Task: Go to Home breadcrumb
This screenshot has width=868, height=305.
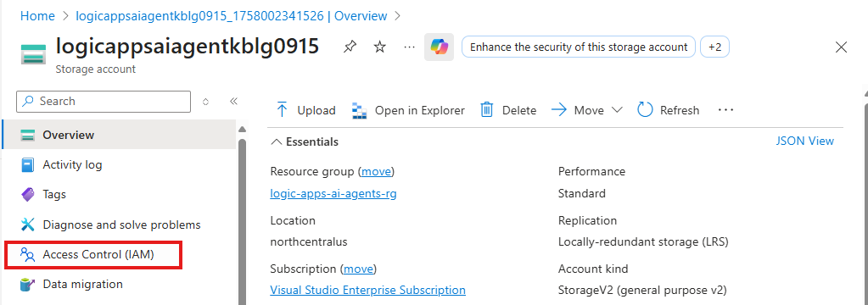Action: coord(37,16)
